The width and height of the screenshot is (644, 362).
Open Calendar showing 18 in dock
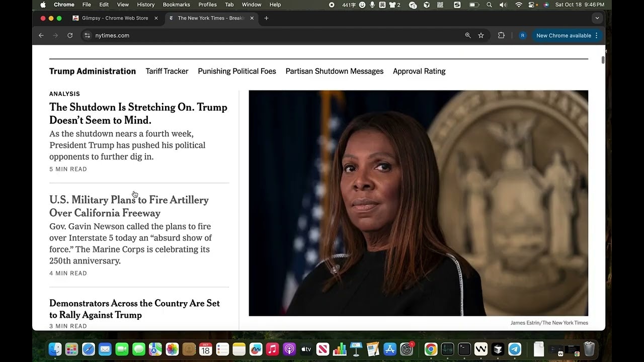[x=205, y=349]
